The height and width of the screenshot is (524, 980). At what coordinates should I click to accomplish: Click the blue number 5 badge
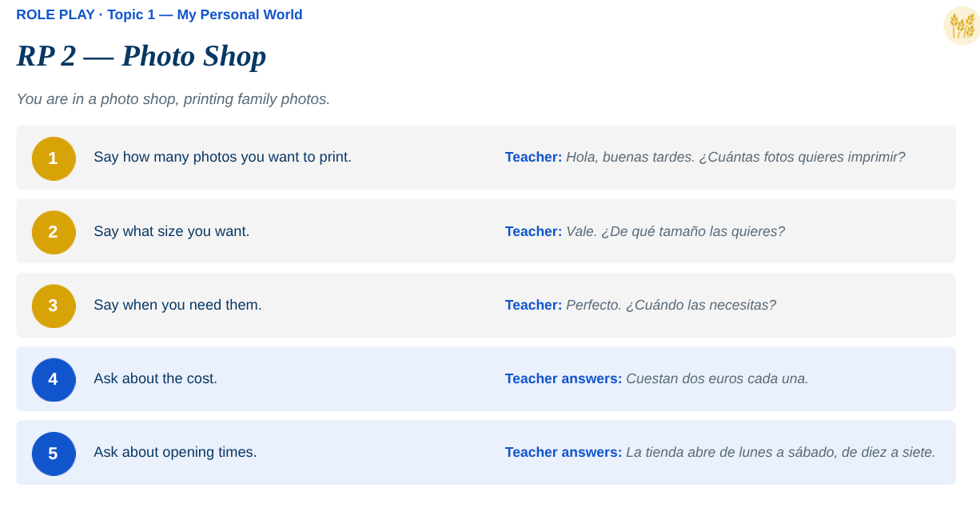[54, 454]
